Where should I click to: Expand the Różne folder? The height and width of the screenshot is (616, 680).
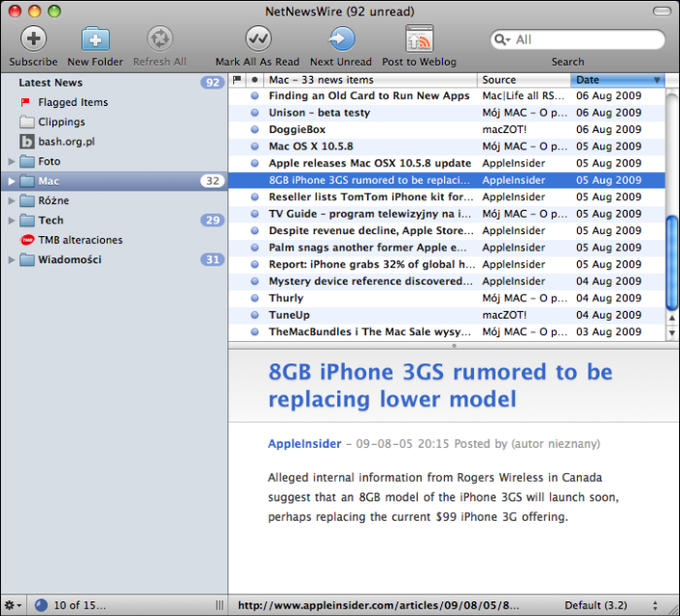pos(11,200)
